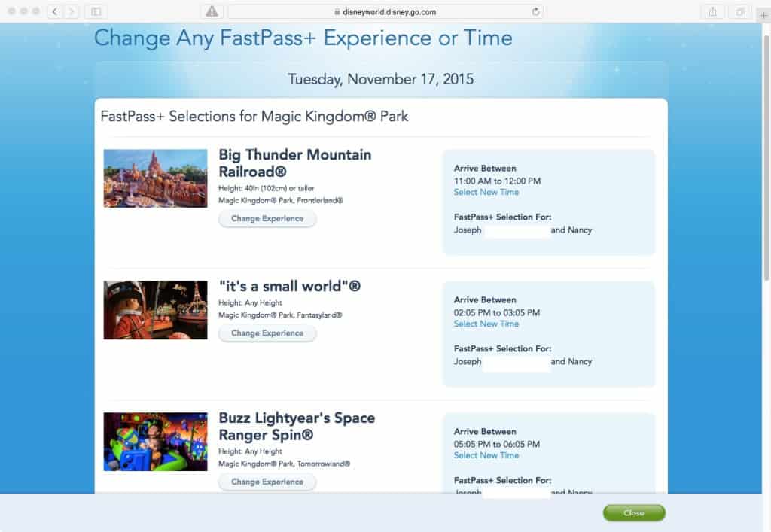Click "Magic Kingdom Park, Tomorrowland" location text
771x532 pixels.
coord(284,464)
